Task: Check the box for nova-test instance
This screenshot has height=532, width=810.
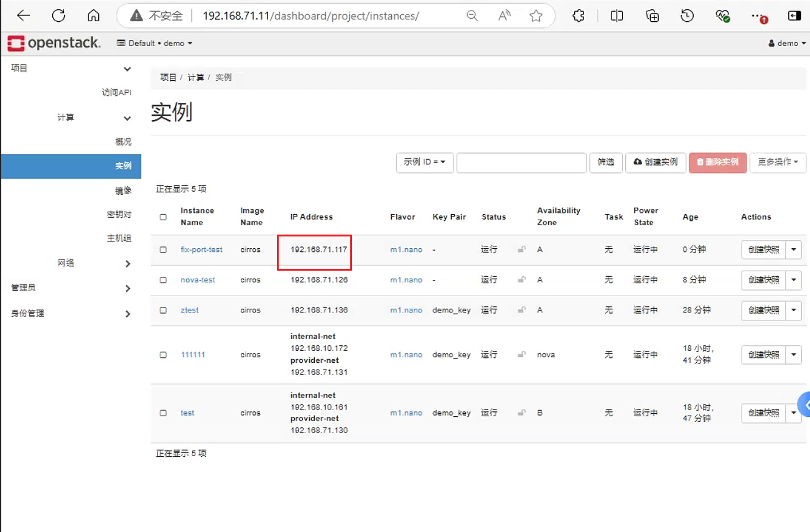Action: coord(163,280)
